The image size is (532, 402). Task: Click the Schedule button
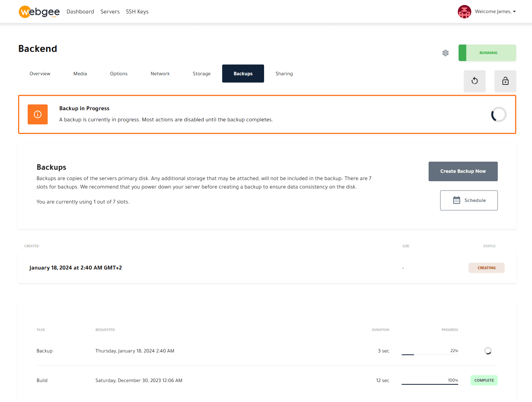click(469, 200)
